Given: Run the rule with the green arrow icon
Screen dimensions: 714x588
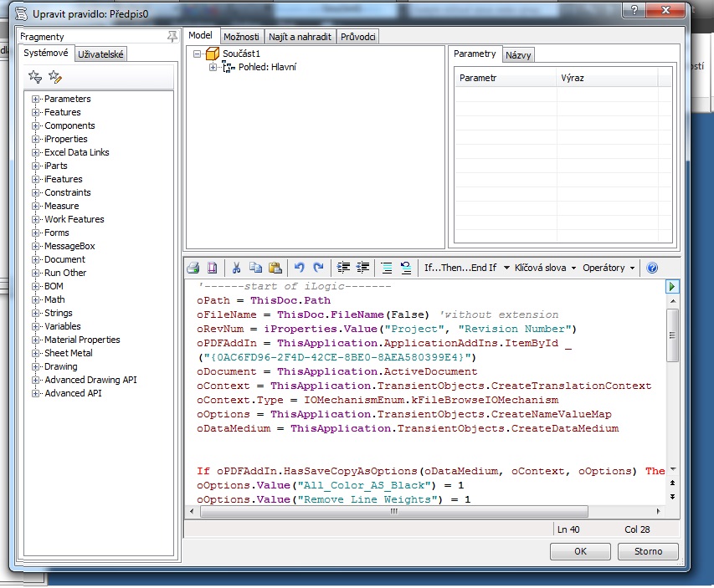Looking at the screenshot, I should click(670, 286).
